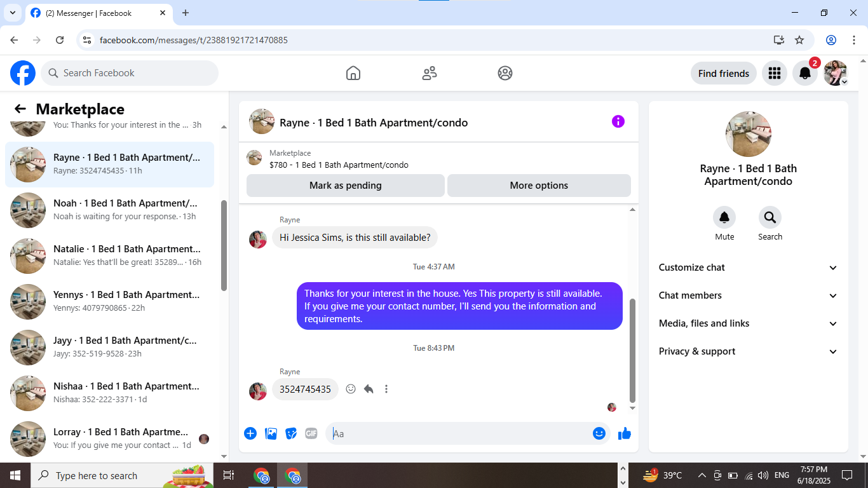Screen dimensions: 868x488
Task: Open Natalie conversation in chat list
Action: pyautogui.click(x=110, y=256)
